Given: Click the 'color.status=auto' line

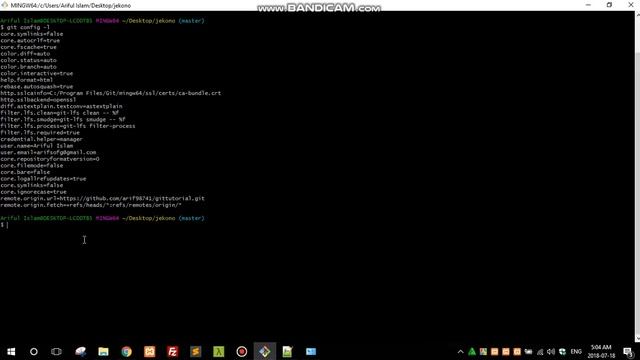Looking at the screenshot, I should (x=28, y=60).
